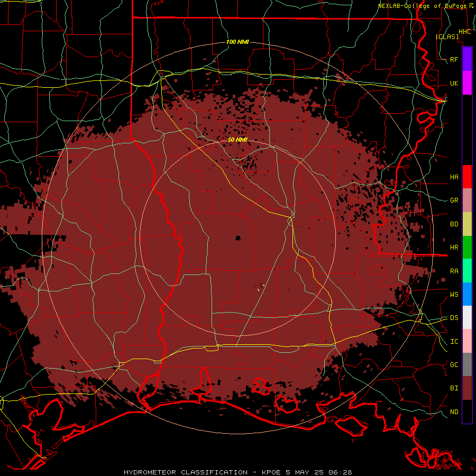The width and height of the screenshot is (476, 476).
Task: Click the DS white legend swatch
Action: point(467,317)
